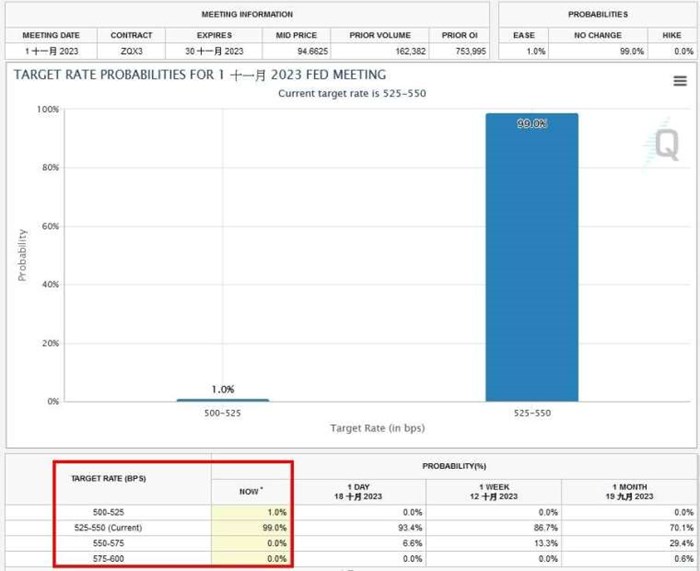The image size is (700, 571).
Task: Click the TARGET RATE (BPS) header
Action: point(110,479)
